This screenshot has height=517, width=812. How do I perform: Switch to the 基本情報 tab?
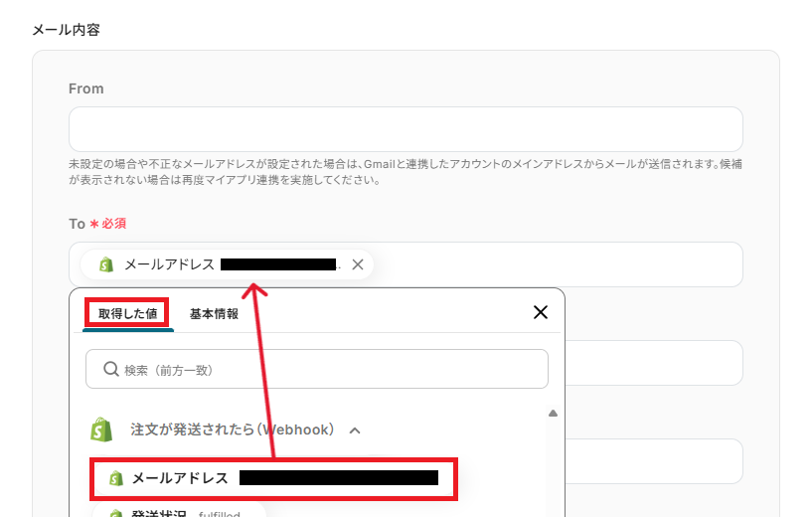[214, 314]
